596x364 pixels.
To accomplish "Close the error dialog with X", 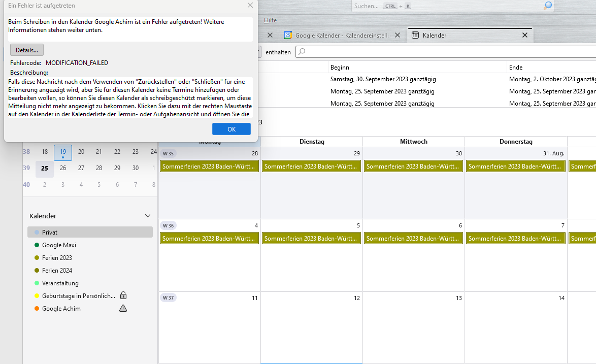I will point(250,5).
